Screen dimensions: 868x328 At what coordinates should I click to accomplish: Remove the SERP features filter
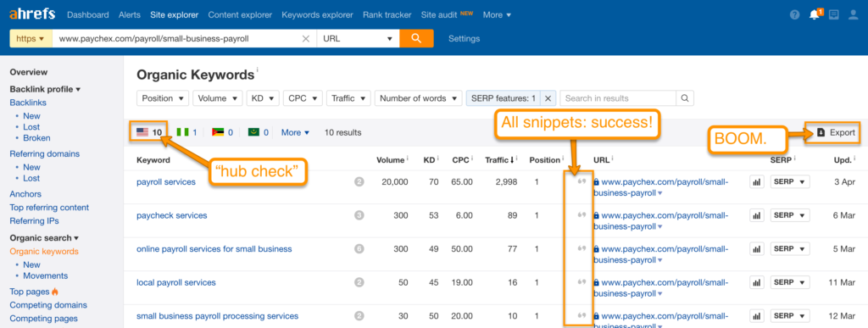pos(548,98)
